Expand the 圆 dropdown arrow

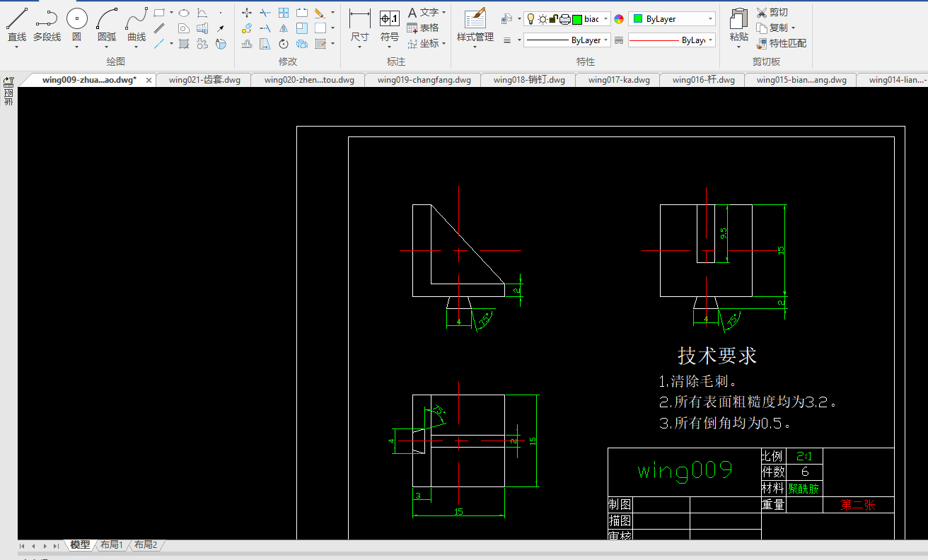pyautogui.click(x=76, y=47)
